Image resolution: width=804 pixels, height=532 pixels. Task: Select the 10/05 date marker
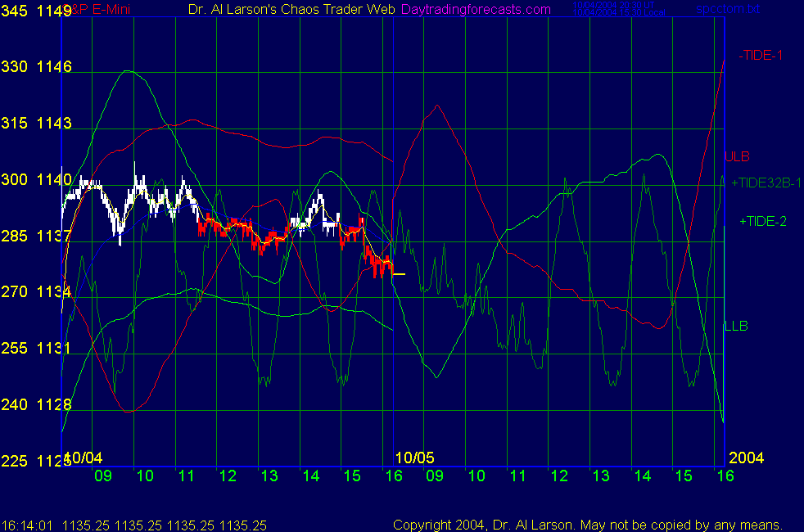[x=413, y=458]
